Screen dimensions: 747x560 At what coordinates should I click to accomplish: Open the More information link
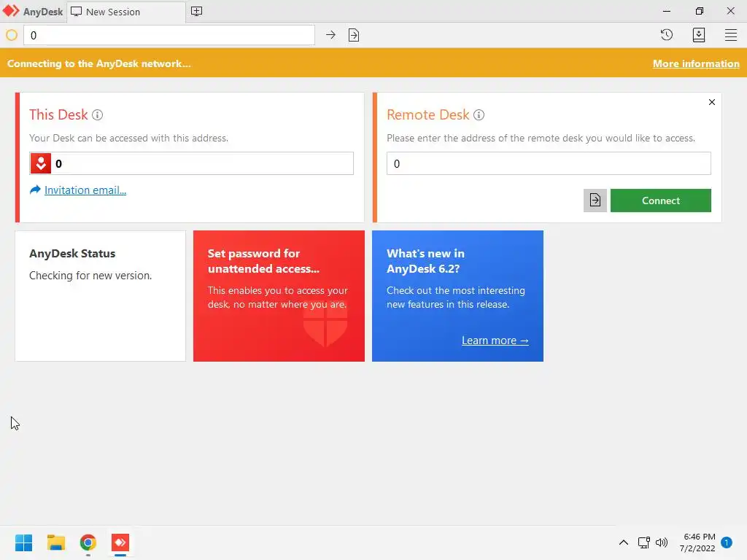[696, 63]
